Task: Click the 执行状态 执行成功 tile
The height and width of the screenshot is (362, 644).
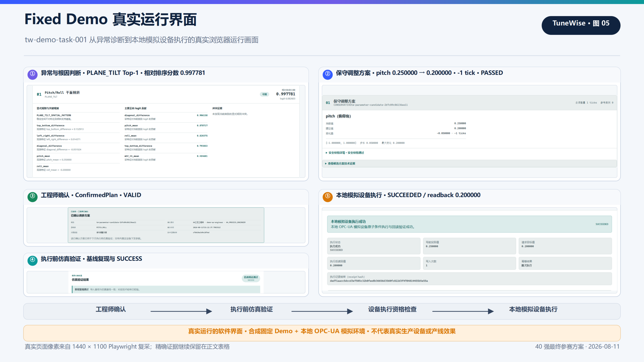Action: 374,246
